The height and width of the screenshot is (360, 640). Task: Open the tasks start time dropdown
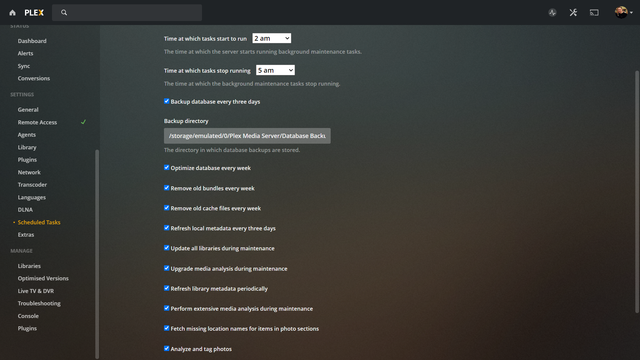(271, 38)
